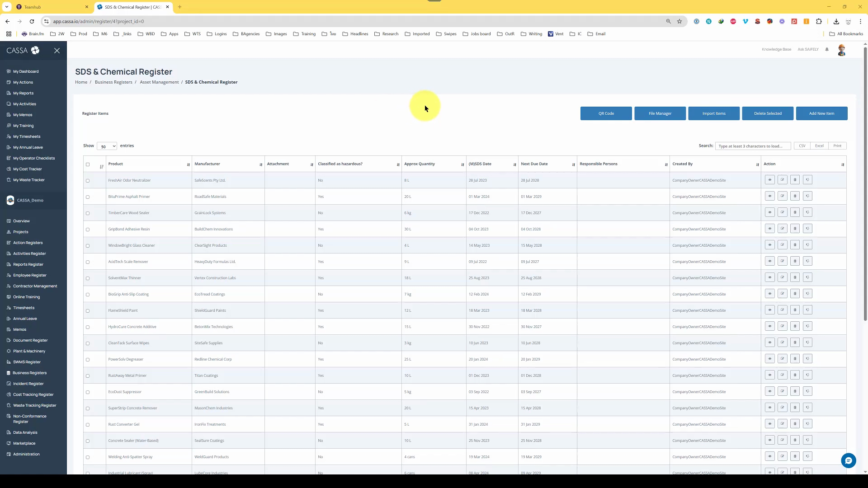Viewport: 868px width, 488px height.
Task: Open the user profile avatar
Action: [841, 50]
